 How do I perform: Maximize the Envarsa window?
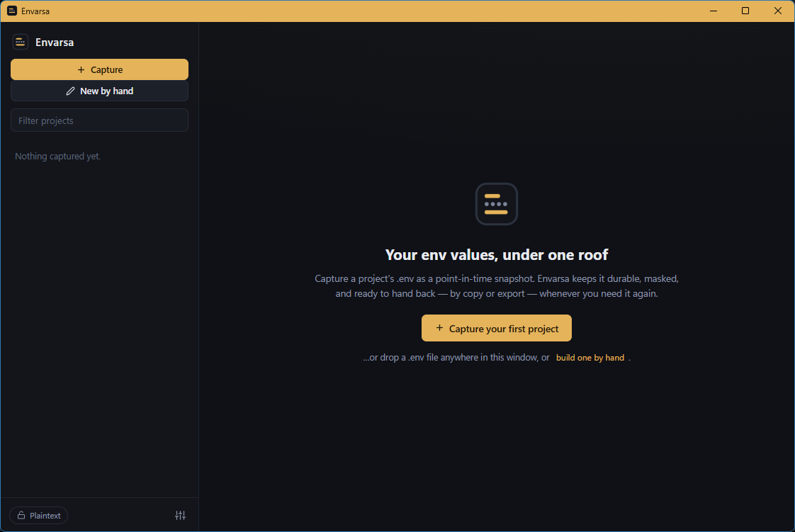pyautogui.click(x=745, y=11)
